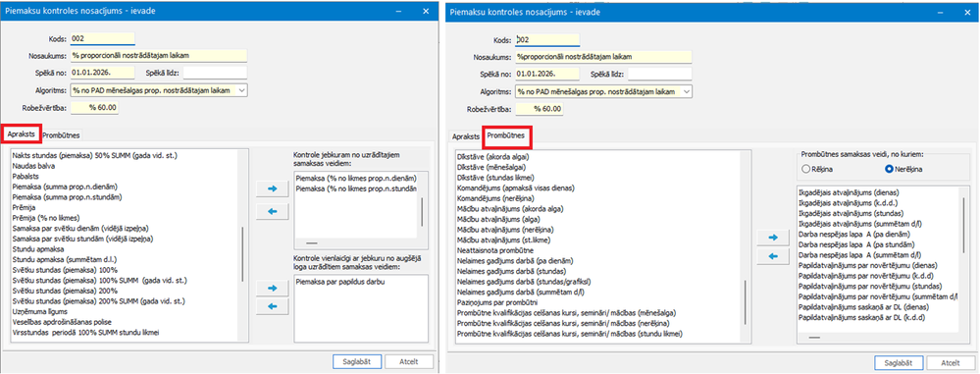Viewport: 980px width, 374px height.
Task: Open the Algoritms dropdown in the left dialog
Action: click(242, 90)
